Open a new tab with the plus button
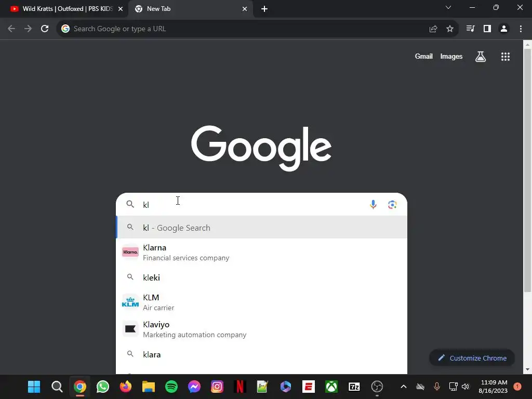This screenshot has width=532, height=399. 264,9
